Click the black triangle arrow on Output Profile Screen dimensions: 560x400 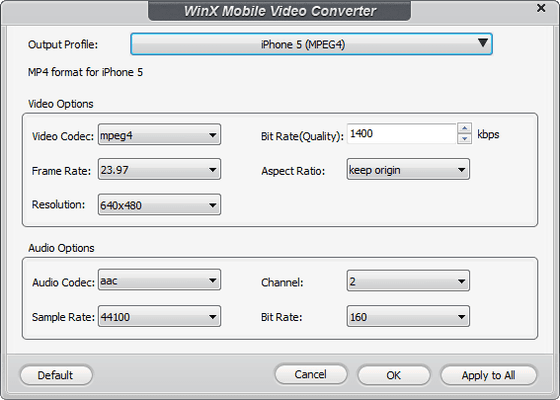pos(483,43)
